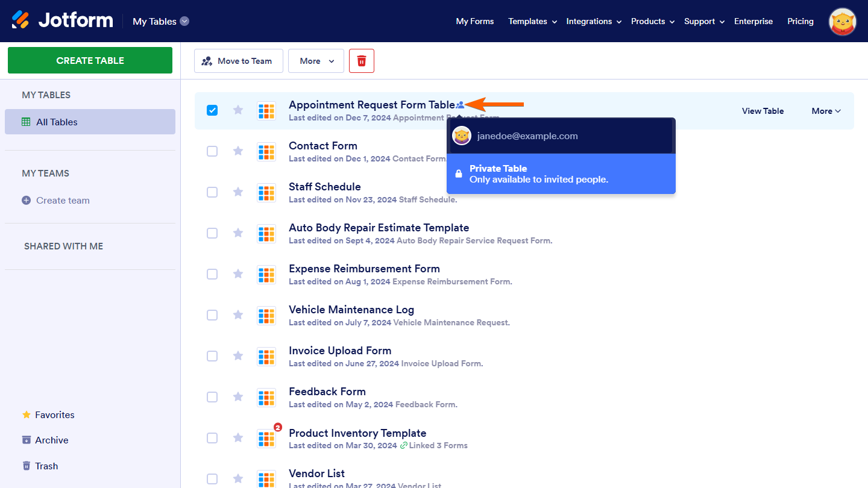This screenshot has width=868, height=488.
Task: Favorite the Staff Schedule table star
Action: coord(238,192)
